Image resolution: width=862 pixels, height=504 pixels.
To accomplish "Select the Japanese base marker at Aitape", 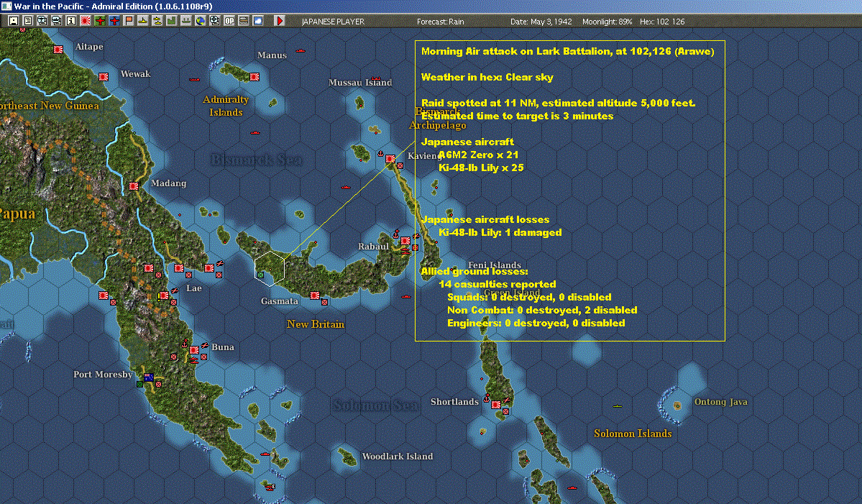I will [58, 50].
